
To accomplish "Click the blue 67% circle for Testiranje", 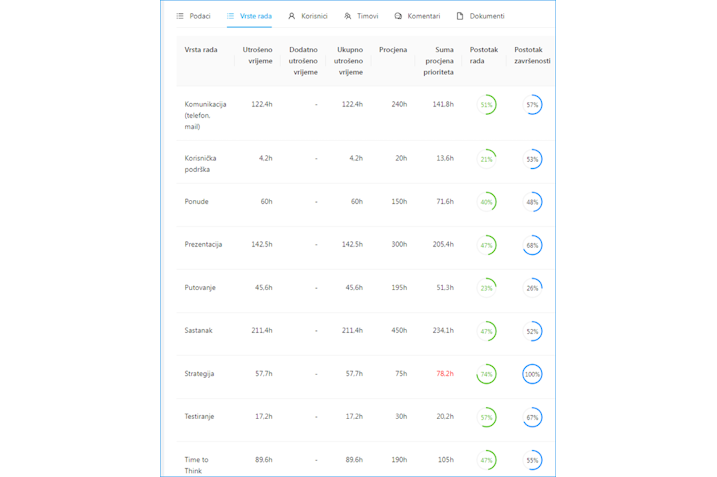I will (x=532, y=417).
